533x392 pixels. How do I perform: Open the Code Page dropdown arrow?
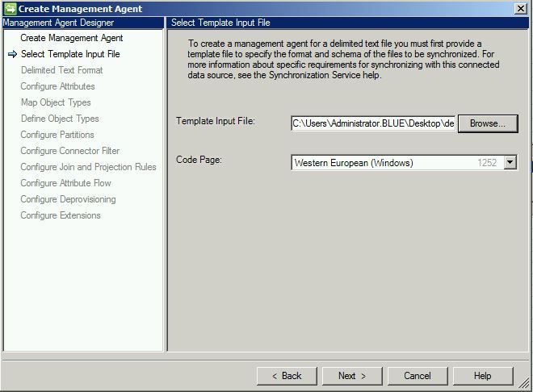coord(510,163)
